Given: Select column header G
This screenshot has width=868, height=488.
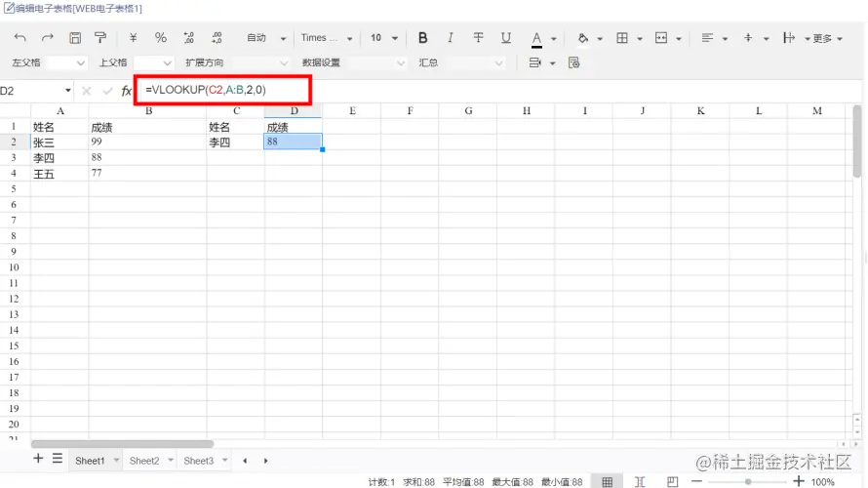Looking at the screenshot, I should (x=468, y=111).
